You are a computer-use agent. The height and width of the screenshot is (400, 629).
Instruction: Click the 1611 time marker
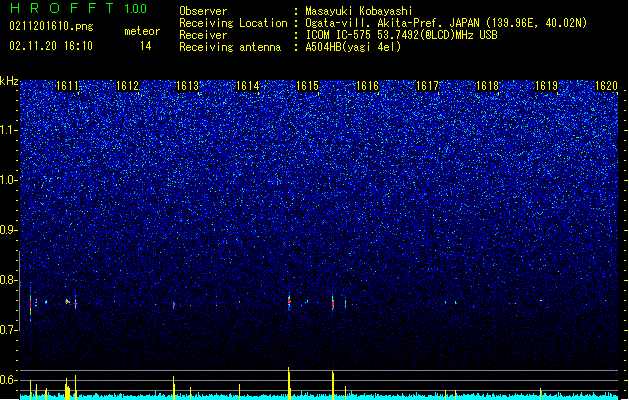coord(67,86)
